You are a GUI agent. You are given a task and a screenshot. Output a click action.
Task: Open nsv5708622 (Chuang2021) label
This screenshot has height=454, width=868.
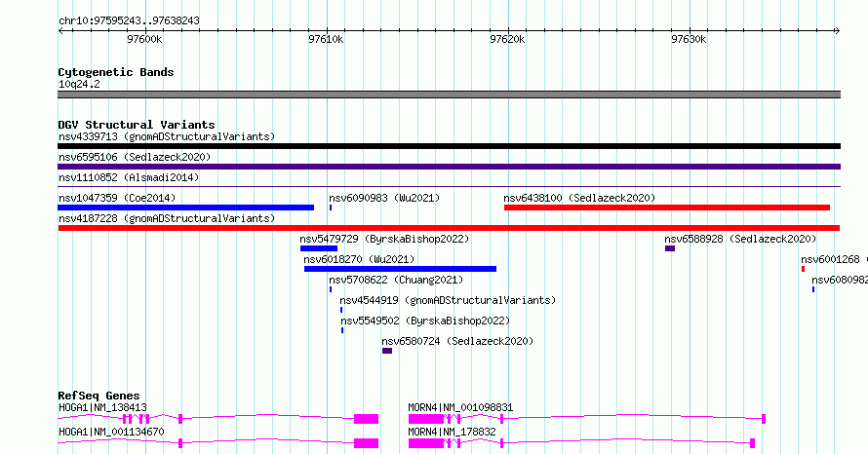pos(396,280)
